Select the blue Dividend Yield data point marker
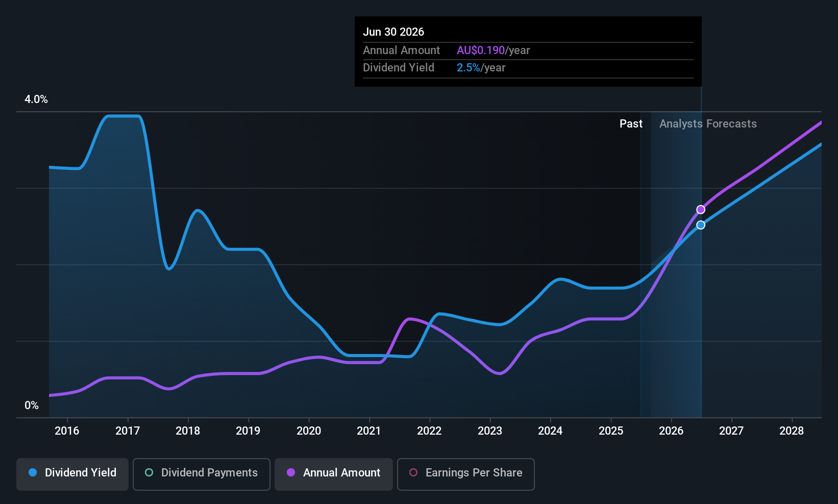 [701, 225]
